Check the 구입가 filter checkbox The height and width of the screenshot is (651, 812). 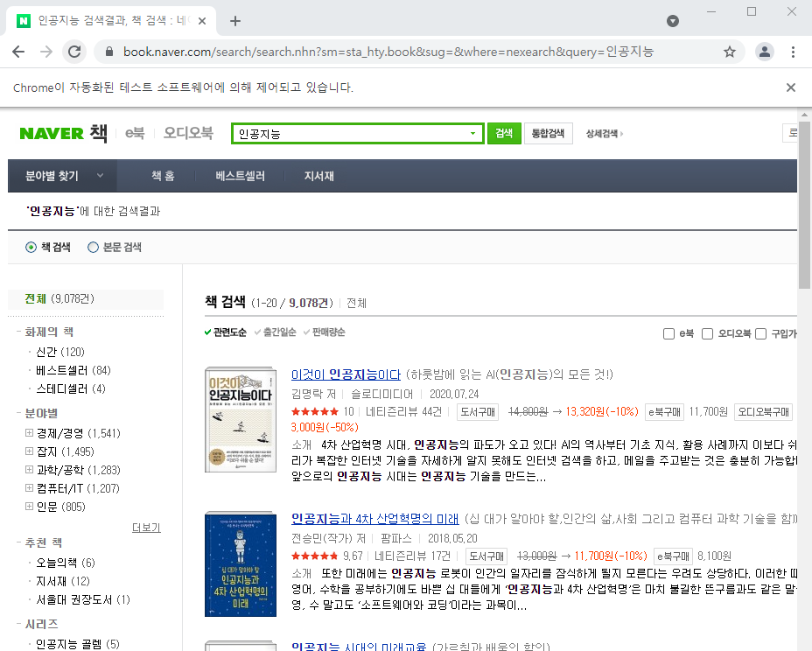pyautogui.click(x=760, y=333)
